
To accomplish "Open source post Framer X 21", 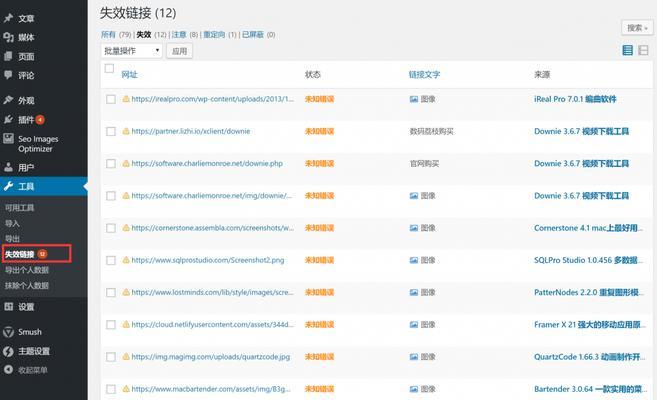I will [x=590, y=325].
